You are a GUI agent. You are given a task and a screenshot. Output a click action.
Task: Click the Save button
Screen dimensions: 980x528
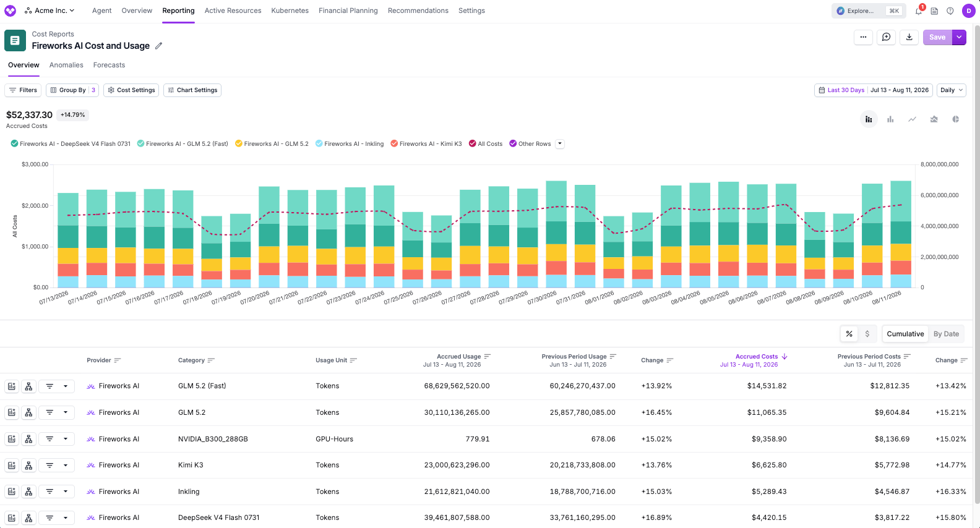(x=937, y=37)
